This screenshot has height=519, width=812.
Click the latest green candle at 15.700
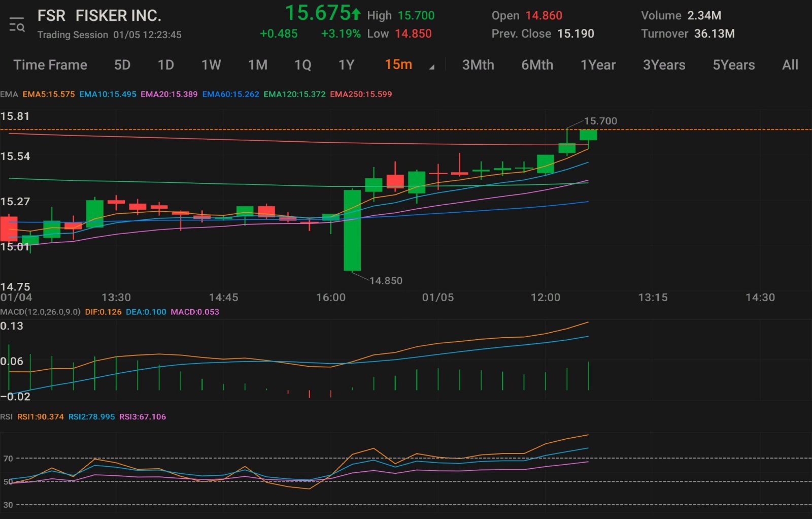[588, 135]
